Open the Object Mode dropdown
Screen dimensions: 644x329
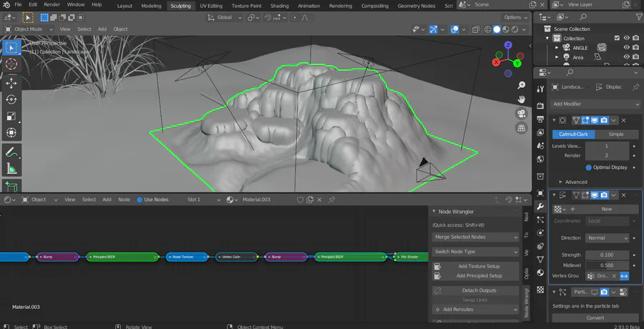[29, 29]
